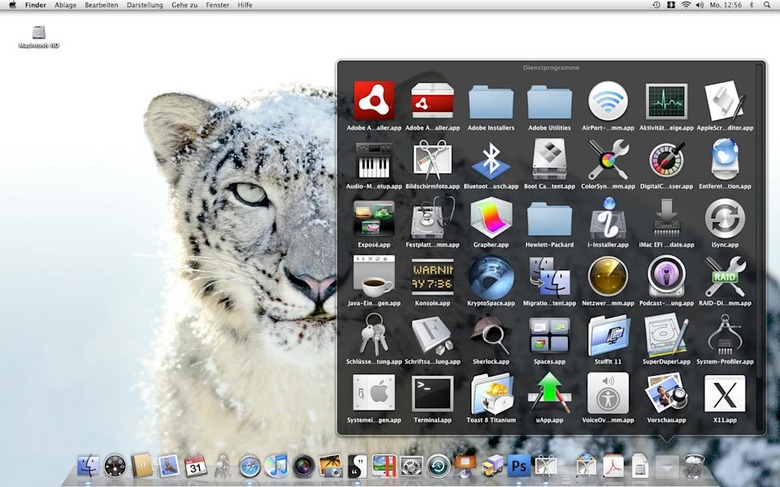This screenshot has width=780, height=487.
Task: Launch Boot Camp assistant
Action: [x=549, y=159]
